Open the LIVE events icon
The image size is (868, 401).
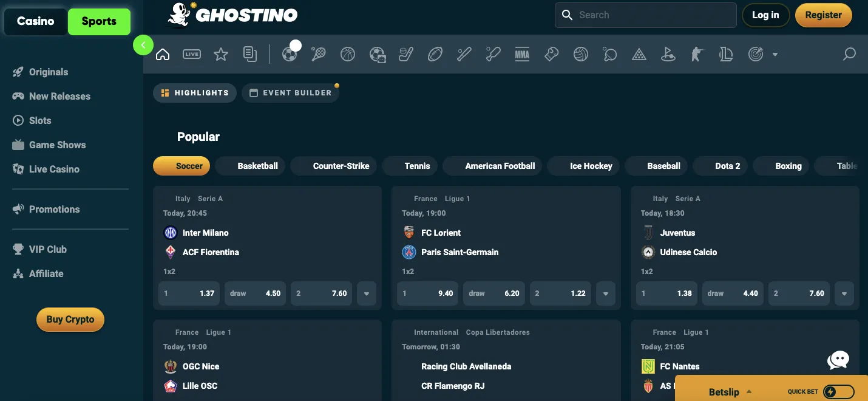point(192,55)
